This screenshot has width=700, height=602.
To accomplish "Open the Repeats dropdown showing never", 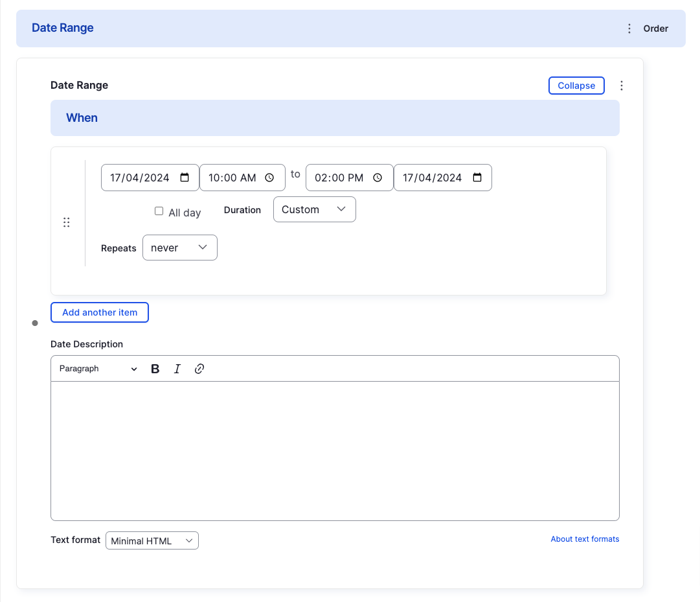I will tap(179, 248).
